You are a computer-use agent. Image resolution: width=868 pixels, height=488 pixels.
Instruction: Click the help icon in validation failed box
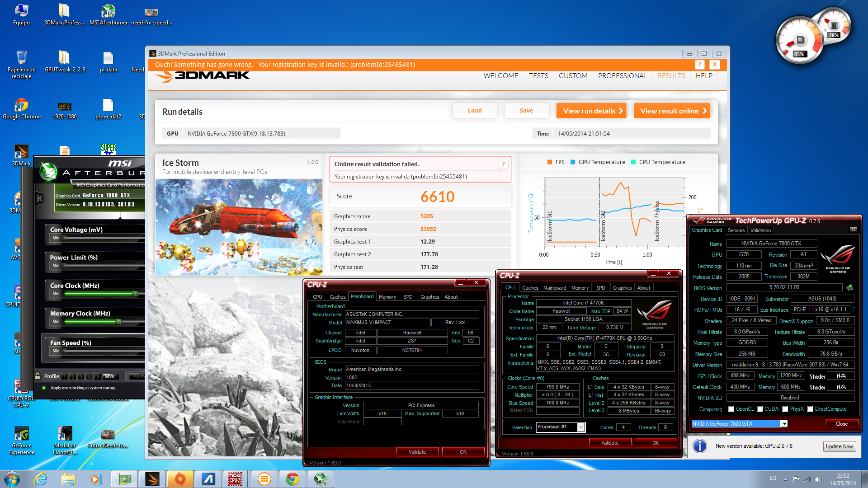(x=503, y=164)
